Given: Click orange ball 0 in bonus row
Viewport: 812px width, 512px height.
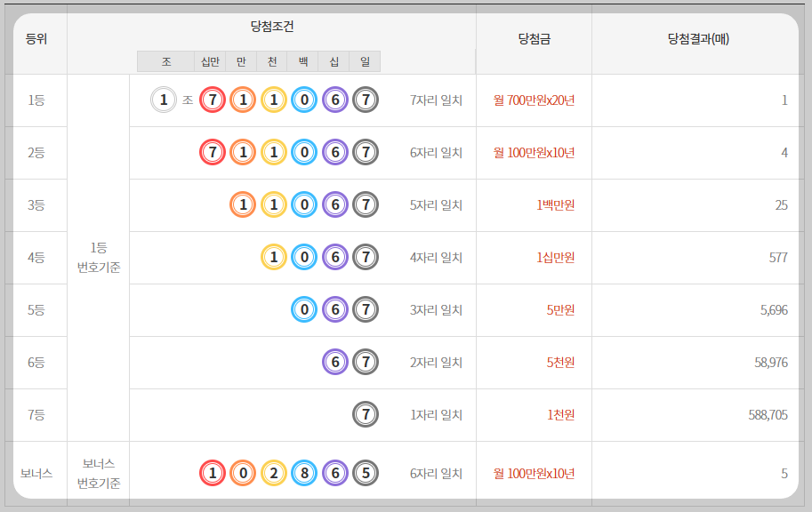Looking at the screenshot, I should [x=243, y=473].
